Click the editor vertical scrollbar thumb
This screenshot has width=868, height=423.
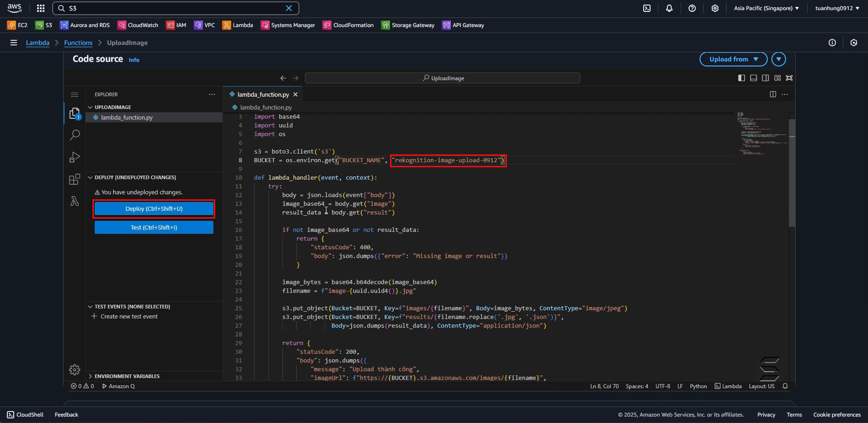tap(792, 173)
